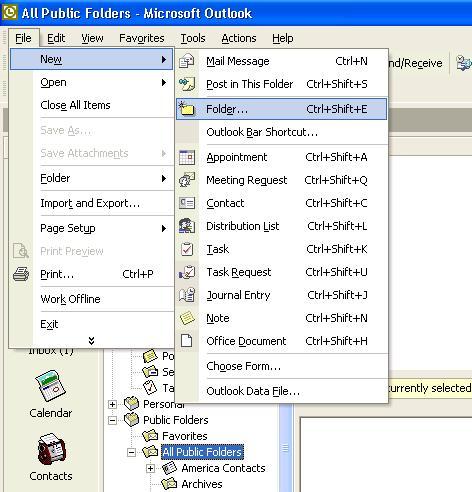Open the Tools menu
Screen dimensions: 472x492
coord(193,38)
